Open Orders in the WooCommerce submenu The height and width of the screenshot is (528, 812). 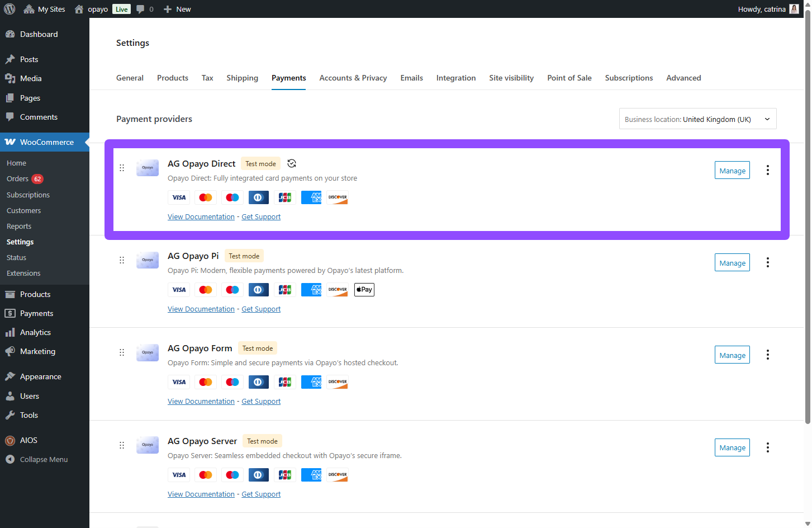tap(17, 178)
